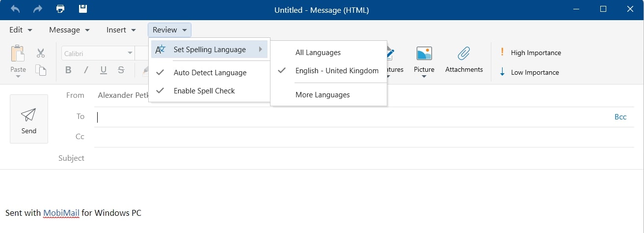Open Attachments with the paperclip icon
644x233 pixels.
464,60
